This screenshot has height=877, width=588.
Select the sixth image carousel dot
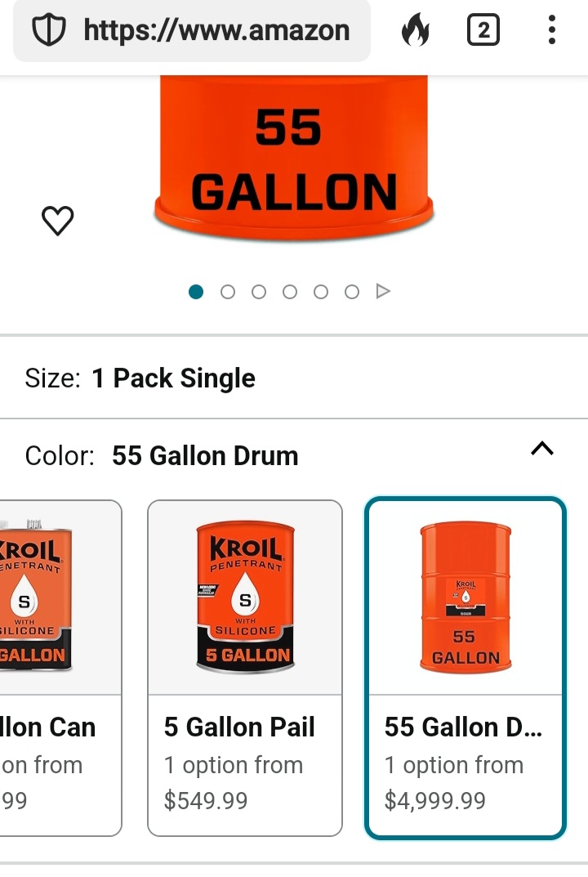click(352, 292)
